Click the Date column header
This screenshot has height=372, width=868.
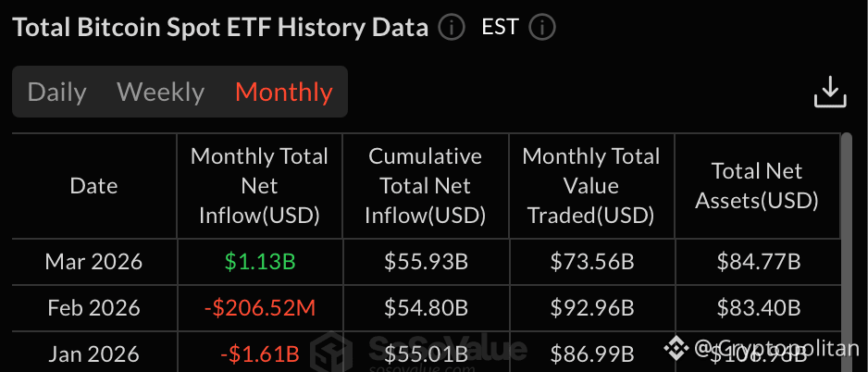(93, 186)
